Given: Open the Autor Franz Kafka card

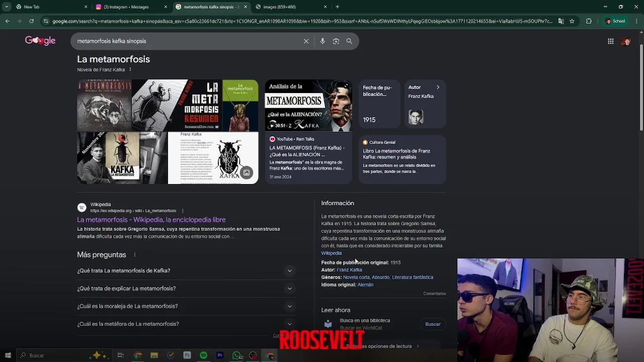Looking at the screenshot, I should 425,104.
